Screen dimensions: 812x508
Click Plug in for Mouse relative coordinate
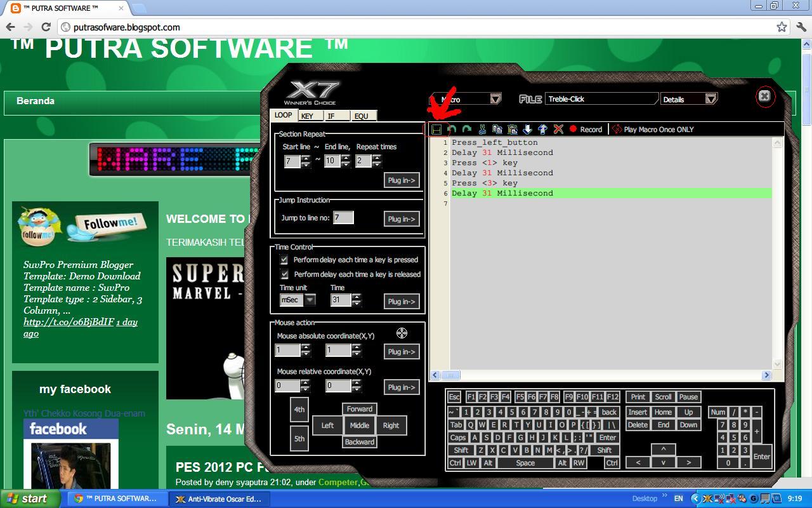[402, 387]
